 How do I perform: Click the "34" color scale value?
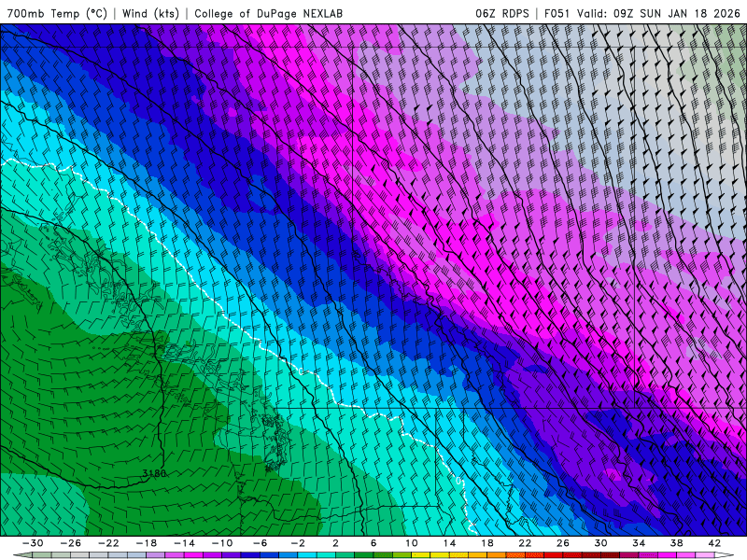click(x=639, y=543)
